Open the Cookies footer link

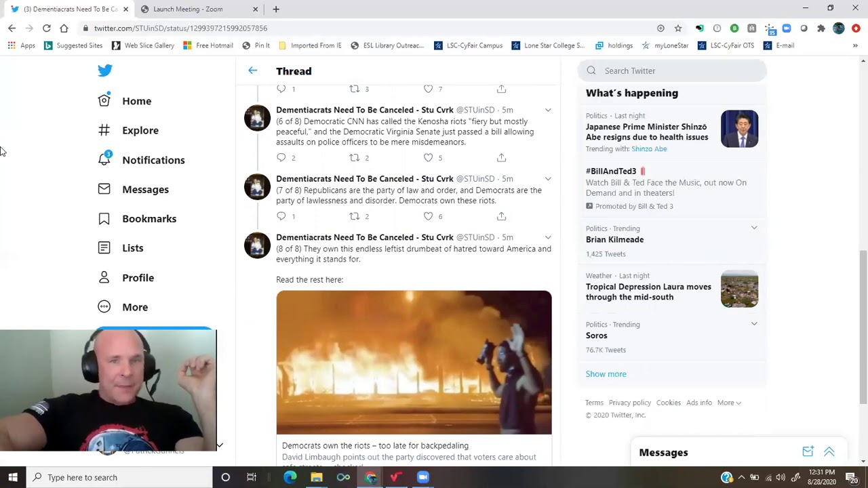668,403
